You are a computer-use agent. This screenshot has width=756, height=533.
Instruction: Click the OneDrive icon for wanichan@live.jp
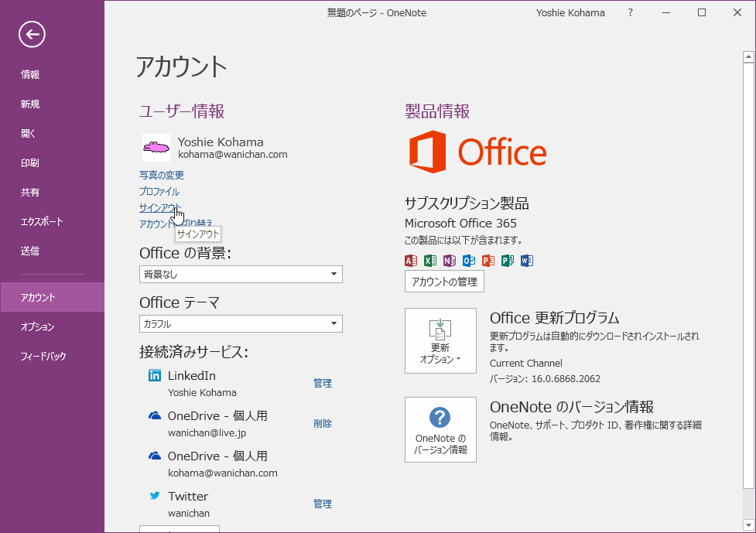point(155,415)
